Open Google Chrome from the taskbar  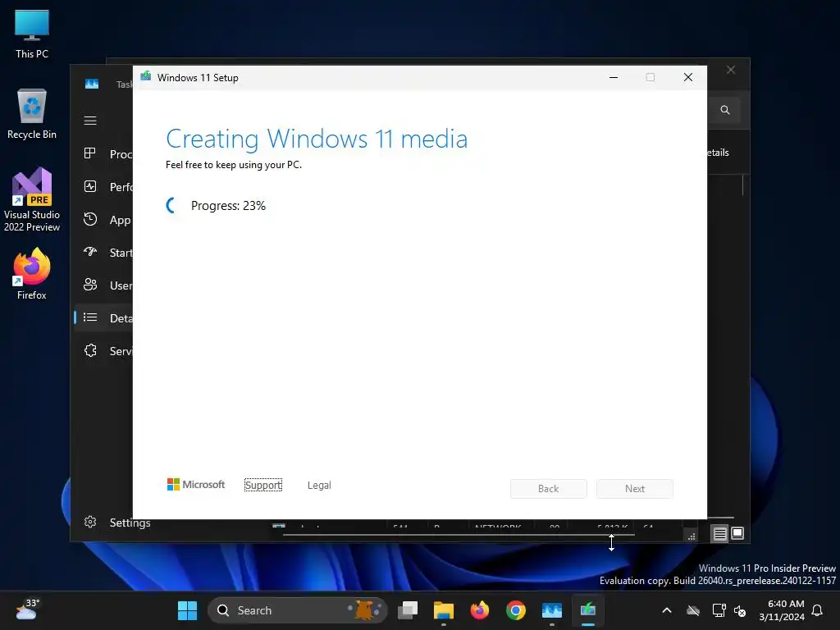point(515,610)
